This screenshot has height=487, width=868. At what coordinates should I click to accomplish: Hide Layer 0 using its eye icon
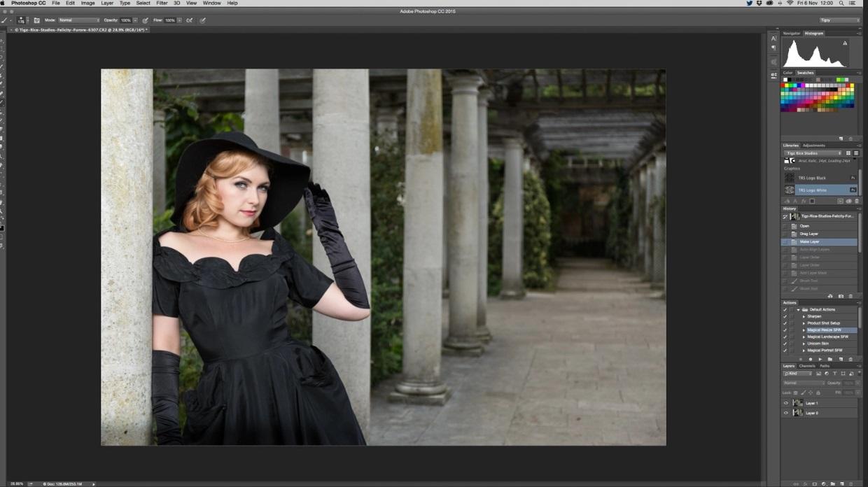[x=785, y=413]
